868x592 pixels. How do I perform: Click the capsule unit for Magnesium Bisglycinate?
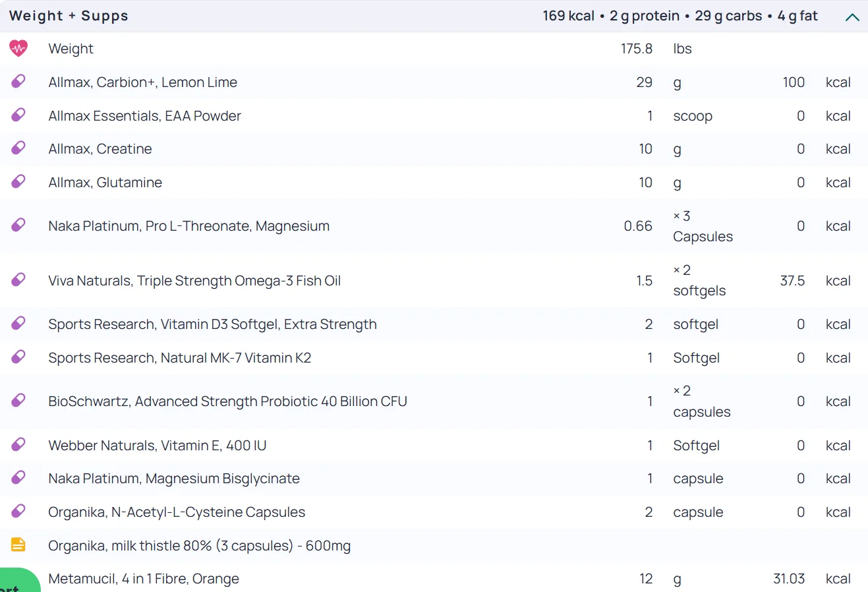698,479
